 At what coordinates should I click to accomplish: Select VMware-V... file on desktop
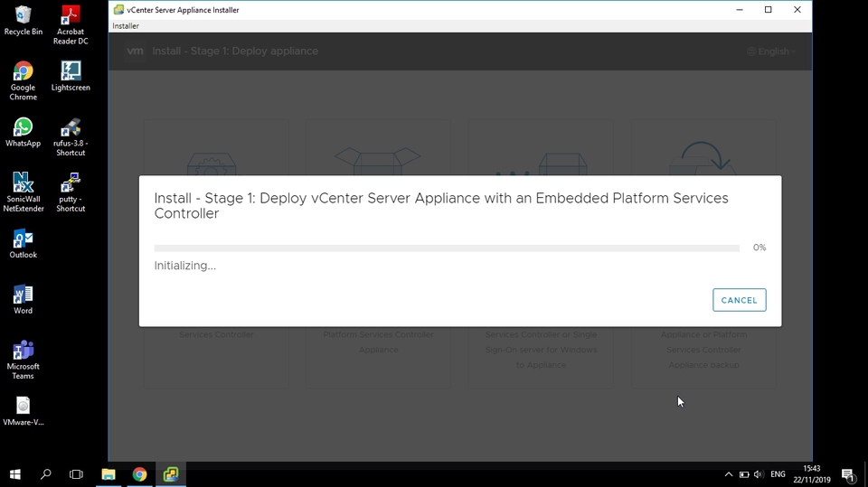click(x=24, y=410)
